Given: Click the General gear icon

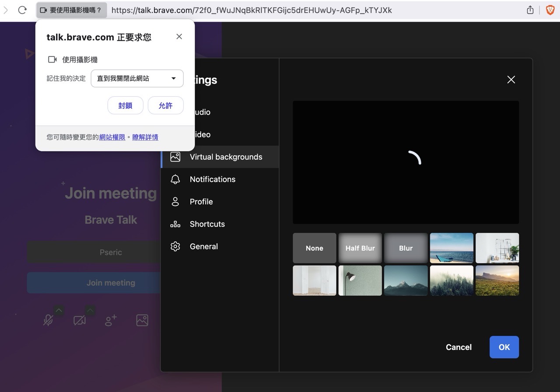Looking at the screenshot, I should click(175, 246).
